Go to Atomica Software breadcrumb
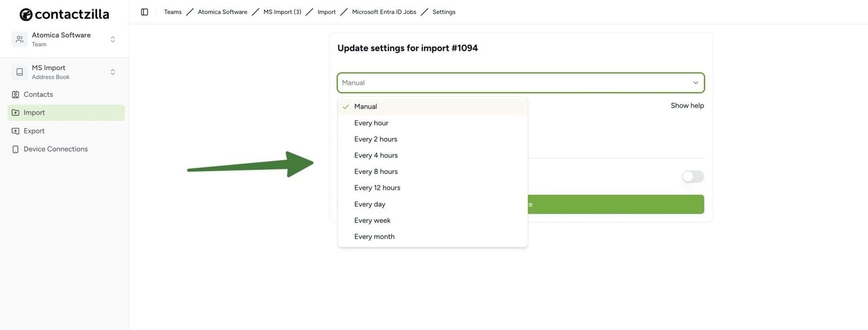This screenshot has height=330, width=868. click(222, 12)
